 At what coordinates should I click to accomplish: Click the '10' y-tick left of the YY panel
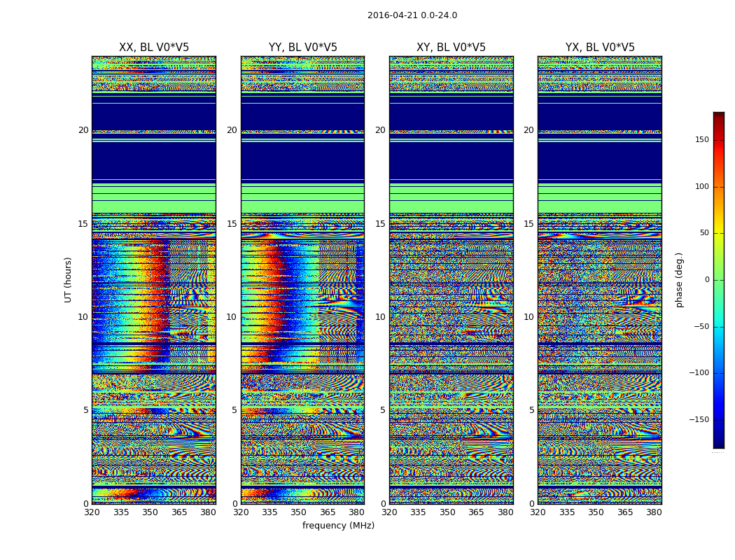[x=232, y=317]
